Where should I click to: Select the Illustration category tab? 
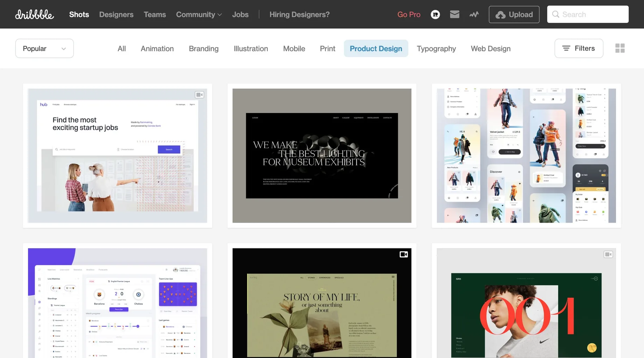pyautogui.click(x=251, y=48)
